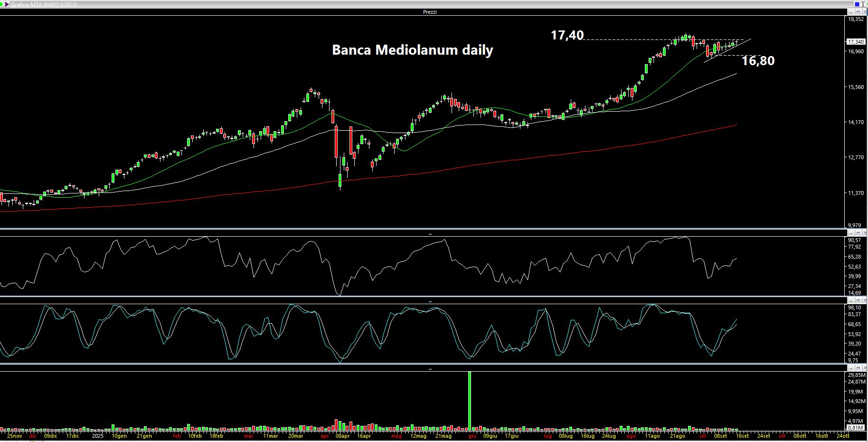
Task: Click the 4,97M volume scale value
Action: pyautogui.click(x=856, y=421)
